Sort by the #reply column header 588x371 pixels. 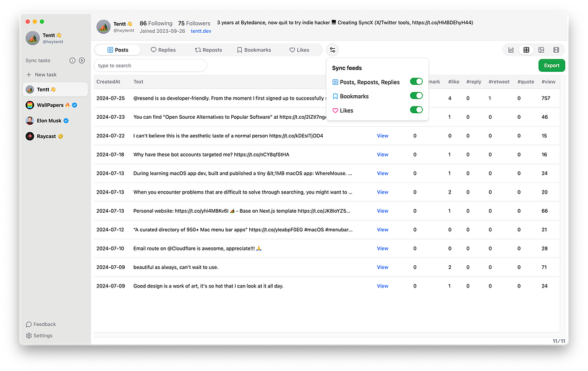click(474, 82)
